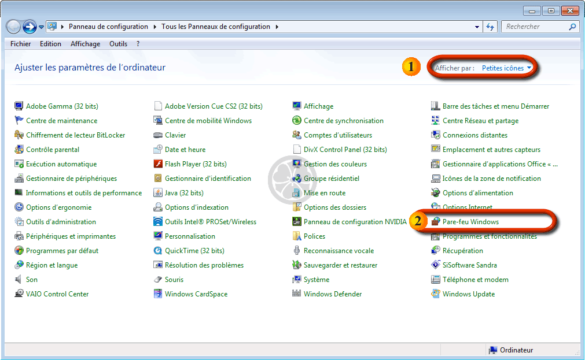Refresh the address bar view
Viewport: 585px width, 360px height.
(x=490, y=27)
